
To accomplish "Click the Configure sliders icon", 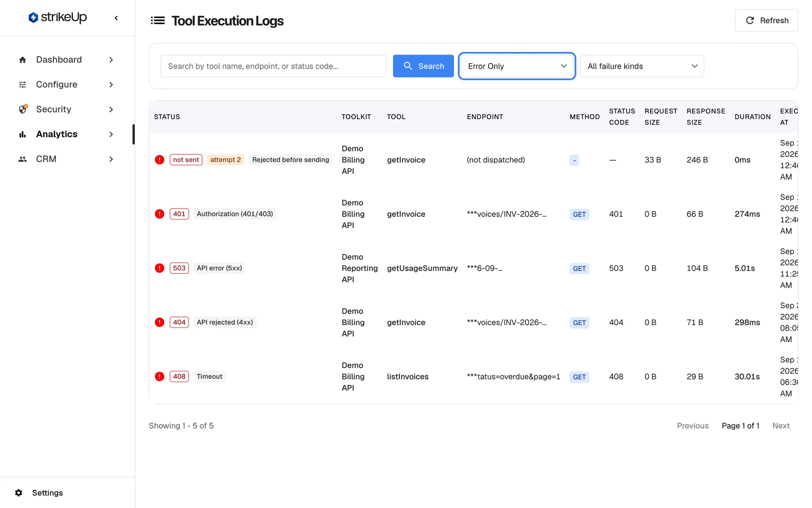I will click(x=23, y=84).
